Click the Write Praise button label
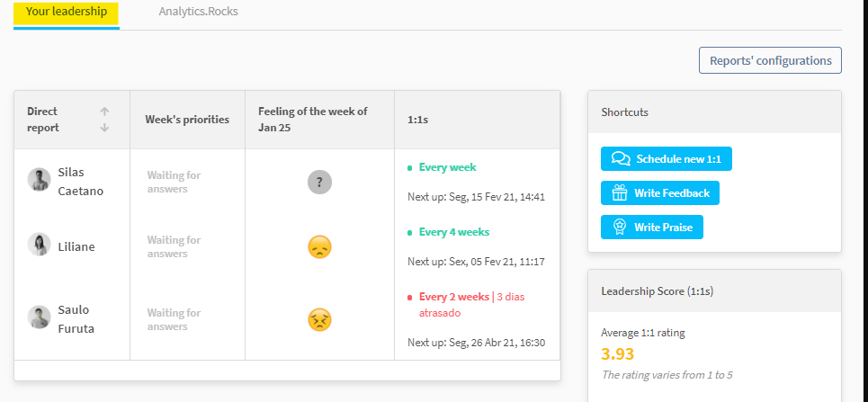 pyautogui.click(x=663, y=227)
